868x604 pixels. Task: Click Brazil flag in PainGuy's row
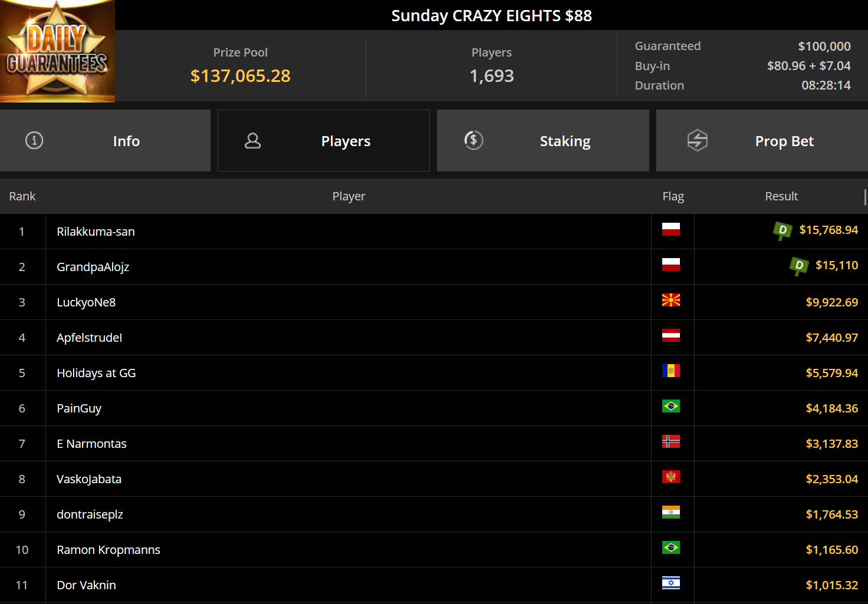pyautogui.click(x=671, y=406)
